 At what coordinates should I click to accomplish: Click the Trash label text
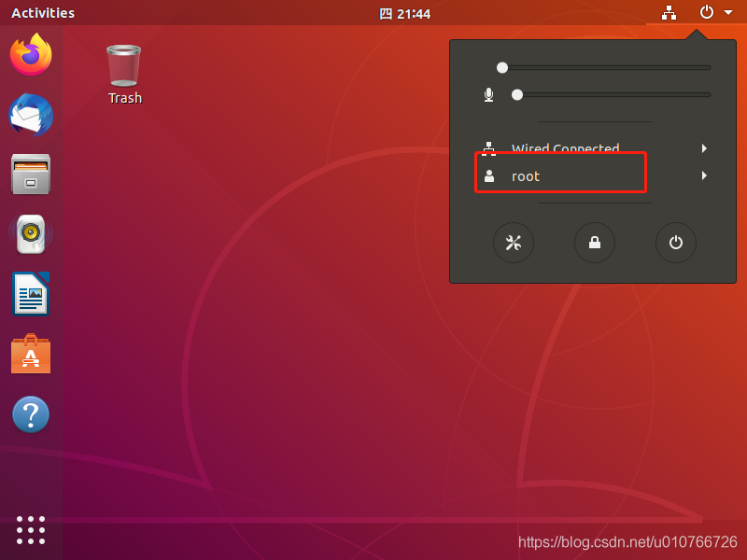click(125, 98)
